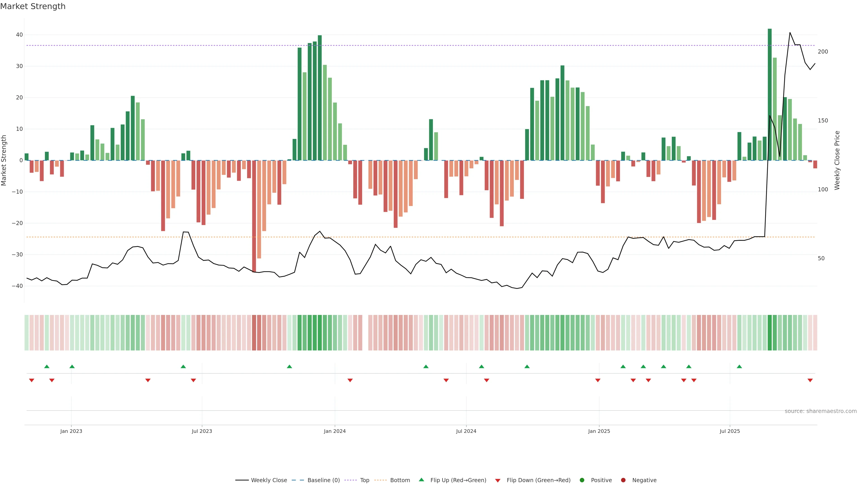Click the tallest green bar above 40
The height and width of the screenshot is (488, 868).
pos(770,94)
